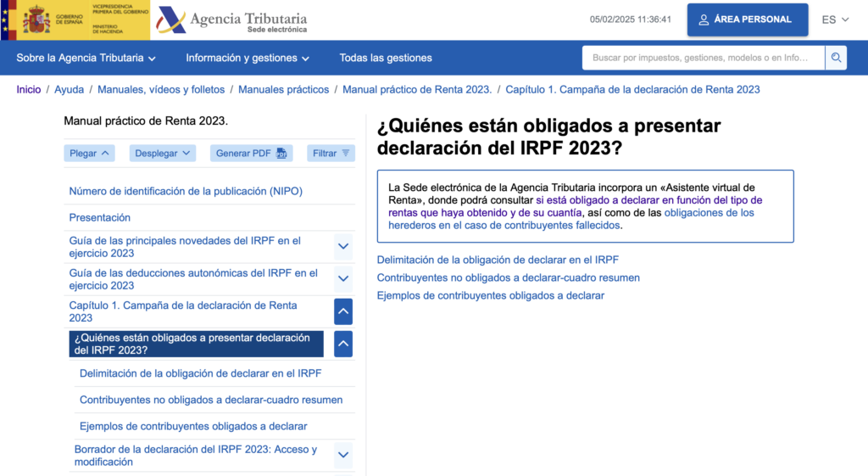Type in the search impuestos field
Viewport: 868px width, 476px height.
[703, 58]
